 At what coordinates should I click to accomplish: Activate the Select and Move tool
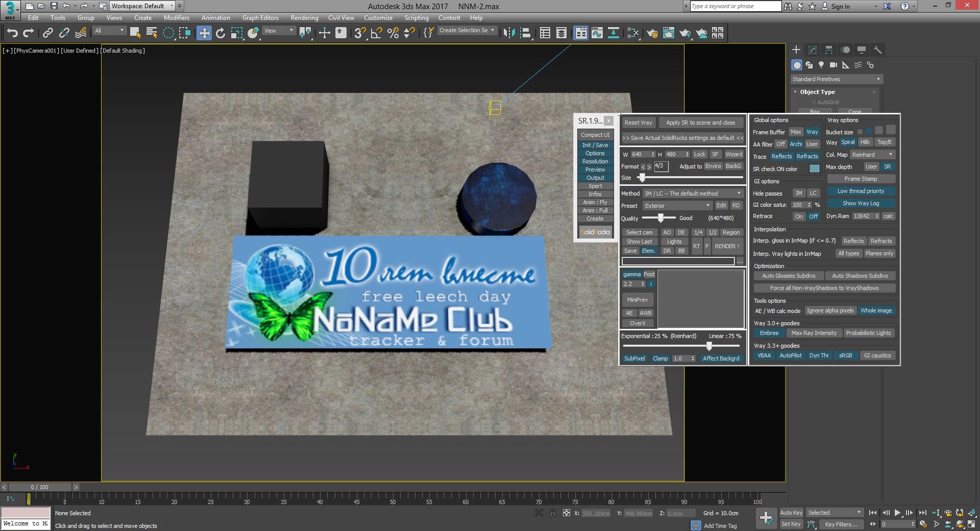pos(204,33)
